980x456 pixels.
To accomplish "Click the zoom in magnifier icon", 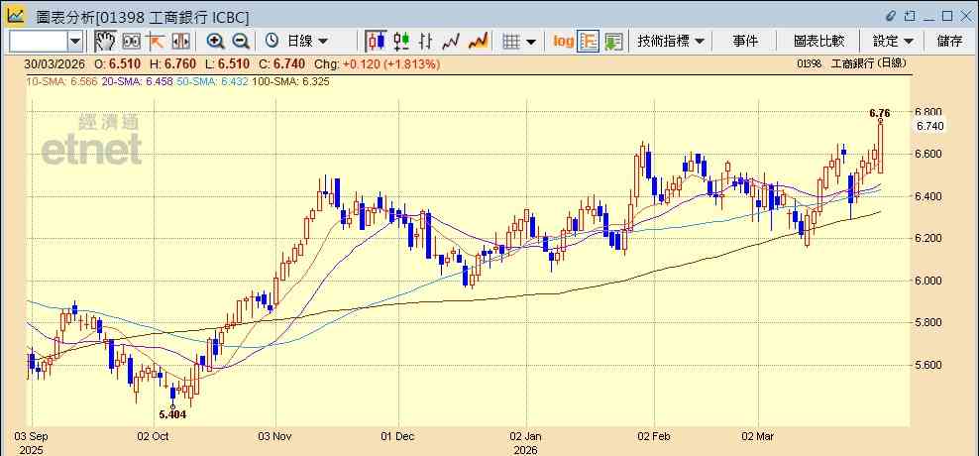I will [216, 42].
